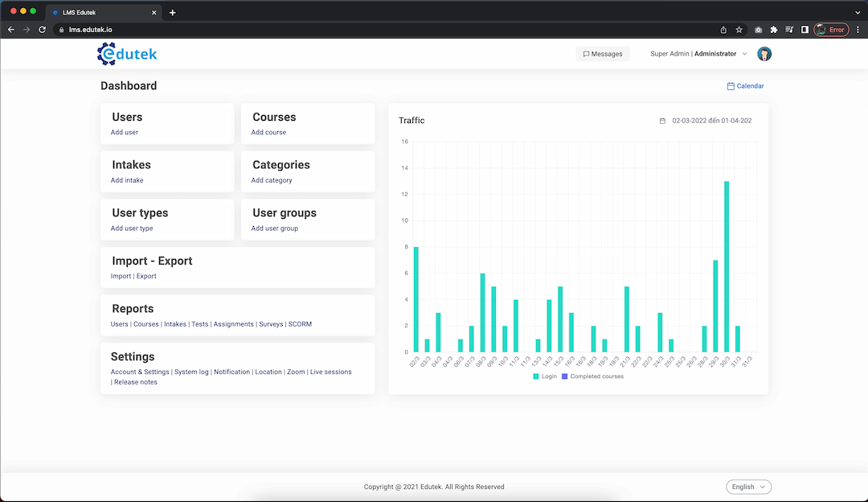Open the English language selector
Screen dimensions: 868x502
point(748,487)
